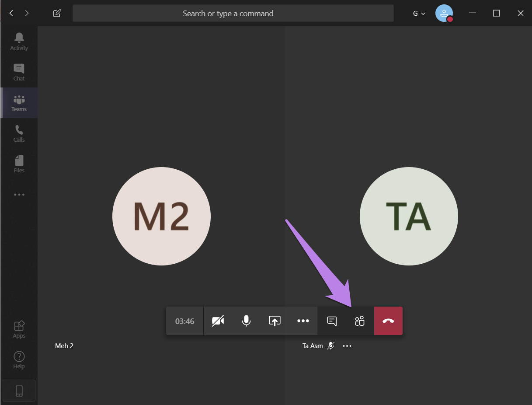Show participants panel in call toolbar

coord(359,321)
